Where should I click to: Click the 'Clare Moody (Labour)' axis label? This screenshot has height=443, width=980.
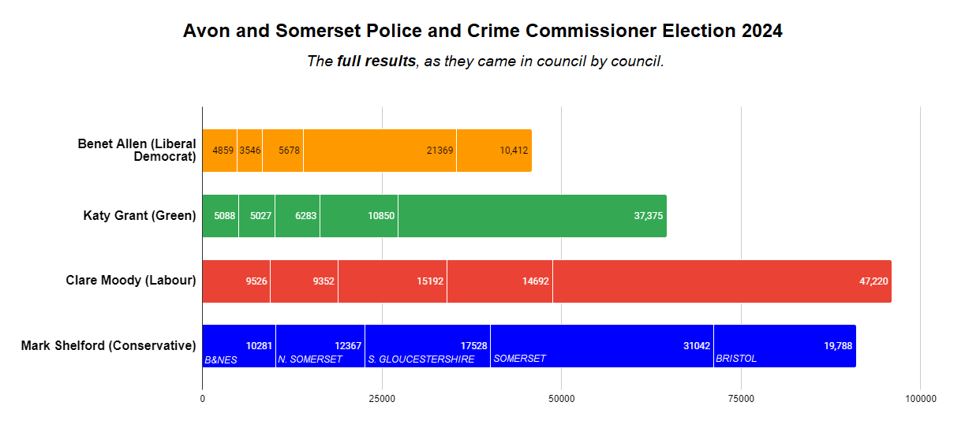click(x=130, y=280)
